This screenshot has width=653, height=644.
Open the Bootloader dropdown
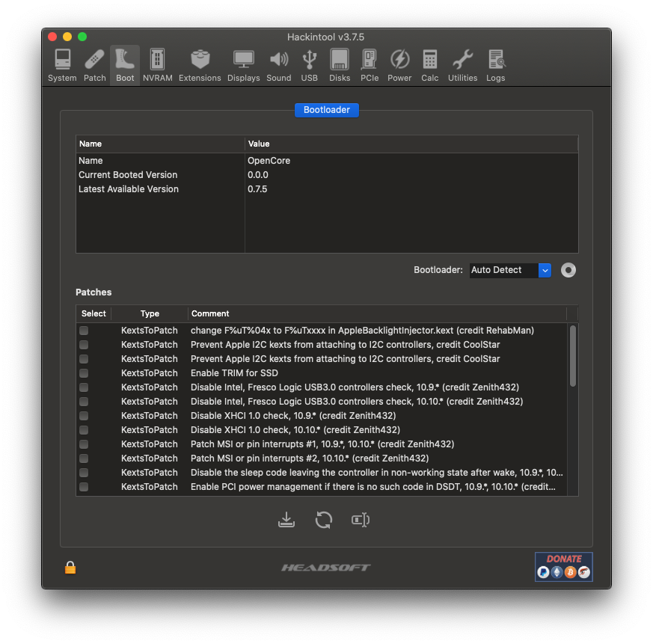(545, 270)
